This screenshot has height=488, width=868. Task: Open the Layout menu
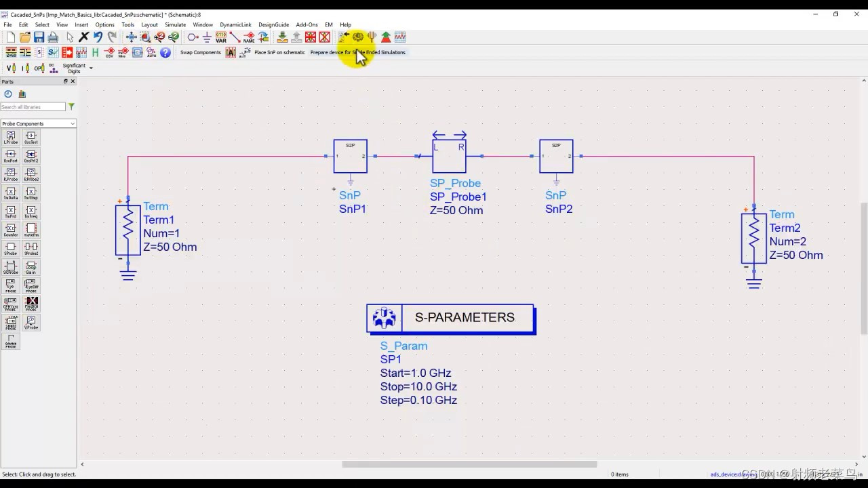tap(149, 24)
